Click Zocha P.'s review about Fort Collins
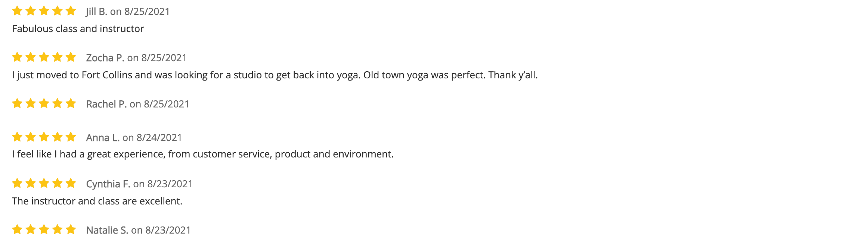This screenshot has height=247, width=868. pos(275,75)
